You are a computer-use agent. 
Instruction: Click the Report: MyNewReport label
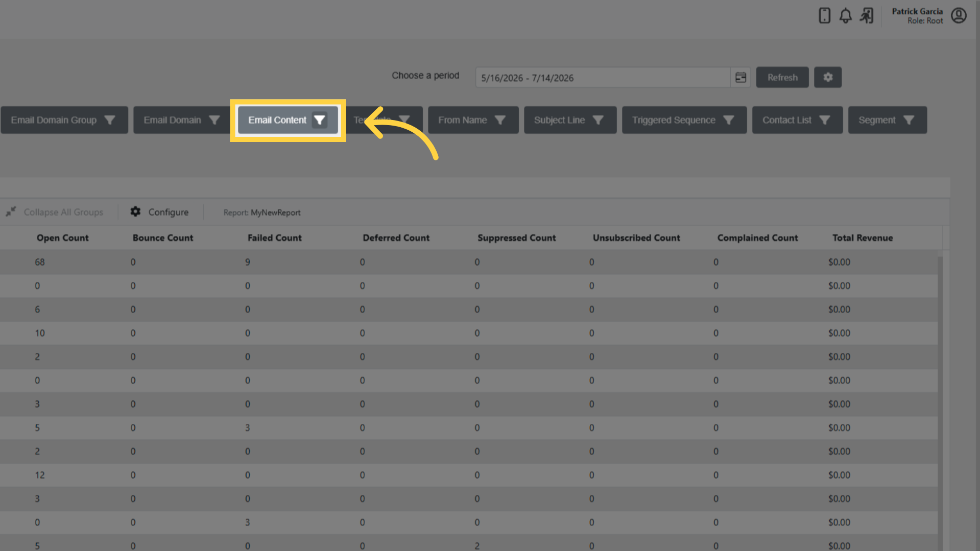pos(262,212)
